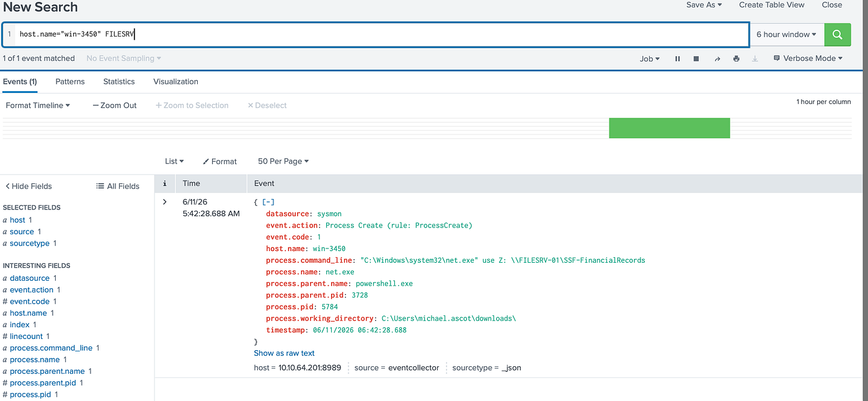Stop the search job
The width and height of the screenshot is (868, 401).
[x=696, y=59]
